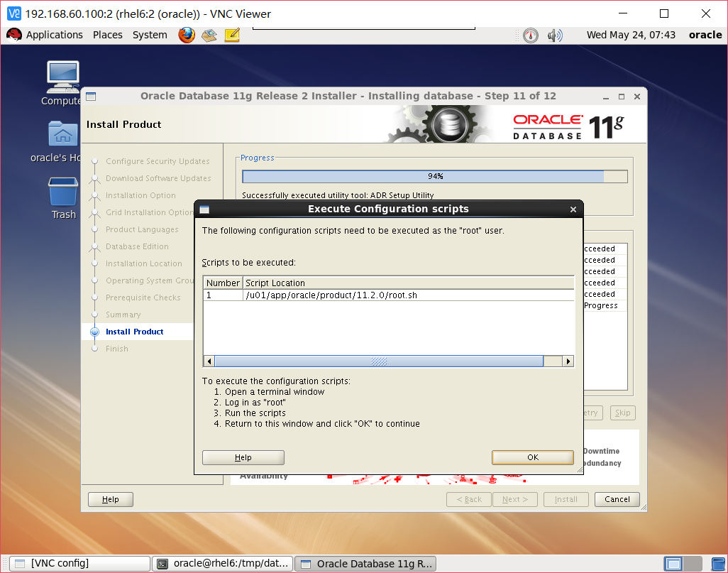This screenshot has width=728, height=573.
Task: Open the System menu
Action: point(150,34)
